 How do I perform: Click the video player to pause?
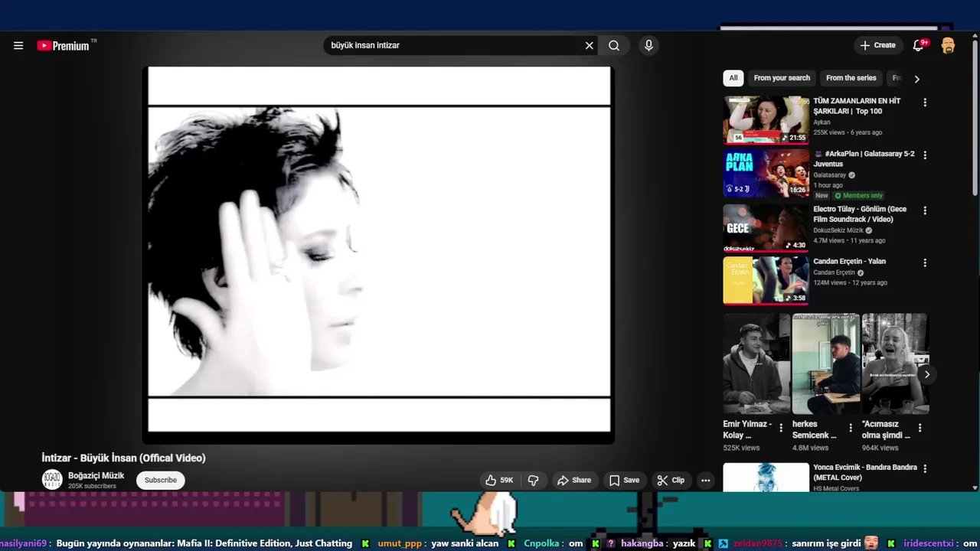click(x=379, y=255)
